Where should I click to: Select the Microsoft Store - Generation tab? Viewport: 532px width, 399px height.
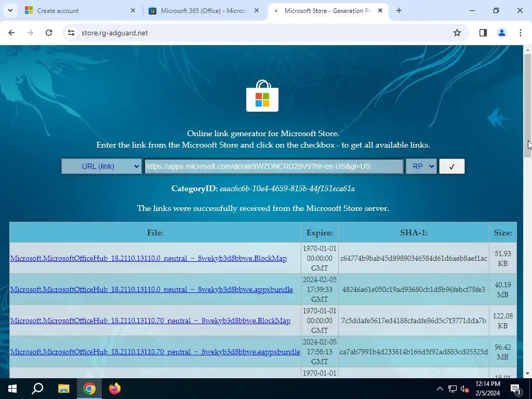point(328,10)
